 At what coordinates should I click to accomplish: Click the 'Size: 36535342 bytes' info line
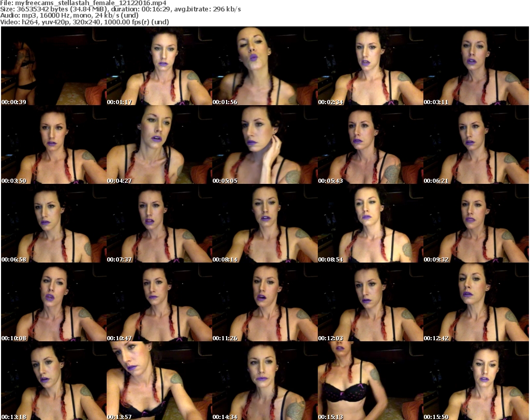tap(120, 9)
